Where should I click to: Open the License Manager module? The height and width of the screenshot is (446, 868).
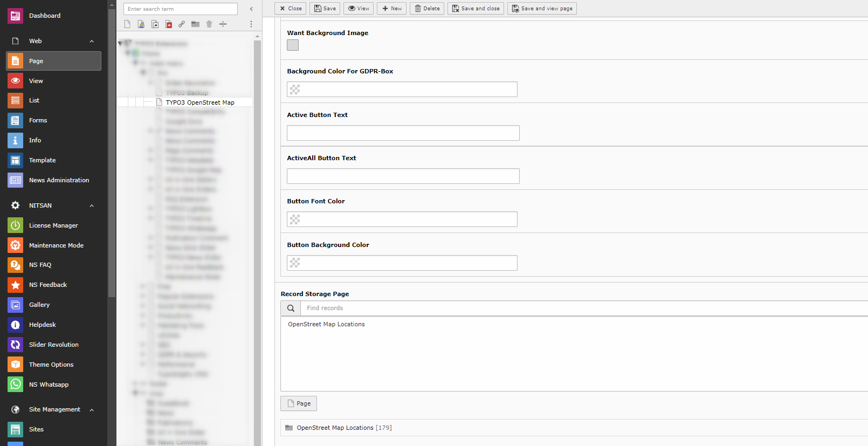tap(53, 225)
